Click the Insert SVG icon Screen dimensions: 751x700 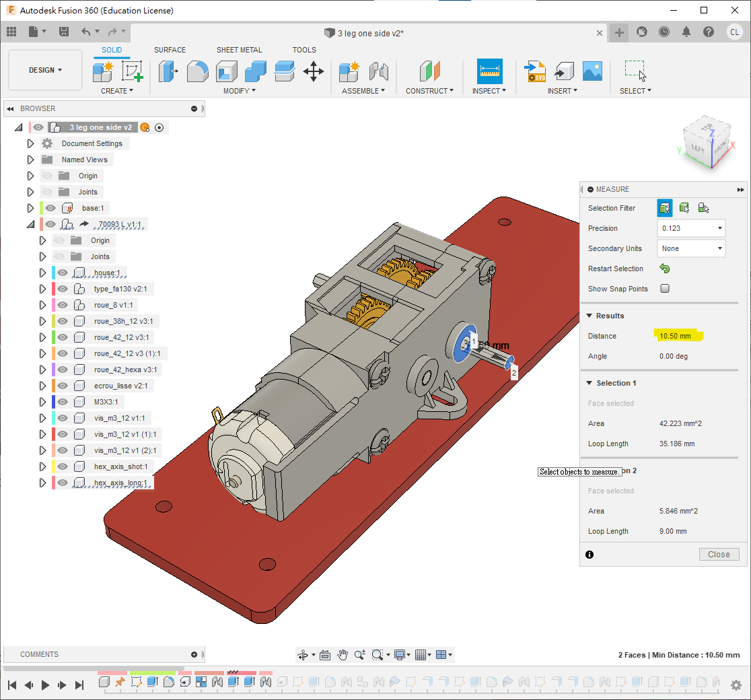click(x=536, y=71)
